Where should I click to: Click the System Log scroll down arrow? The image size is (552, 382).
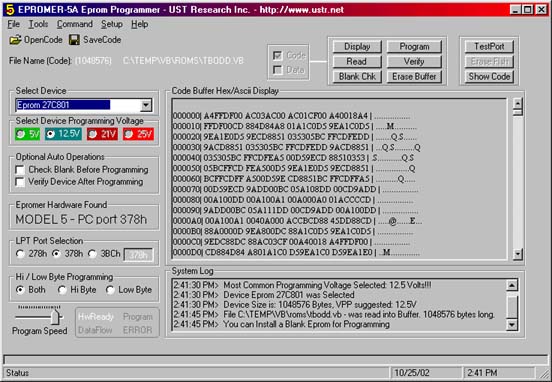click(x=512, y=325)
